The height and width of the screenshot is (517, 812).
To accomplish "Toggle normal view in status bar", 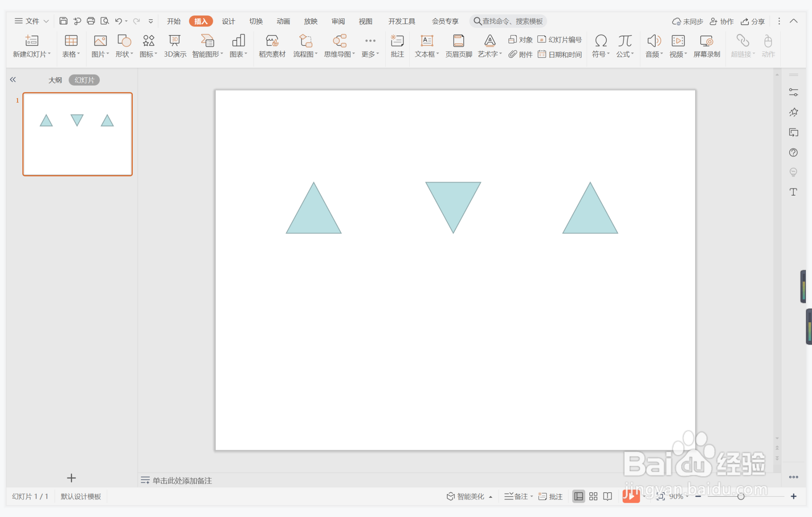I will coord(578,496).
